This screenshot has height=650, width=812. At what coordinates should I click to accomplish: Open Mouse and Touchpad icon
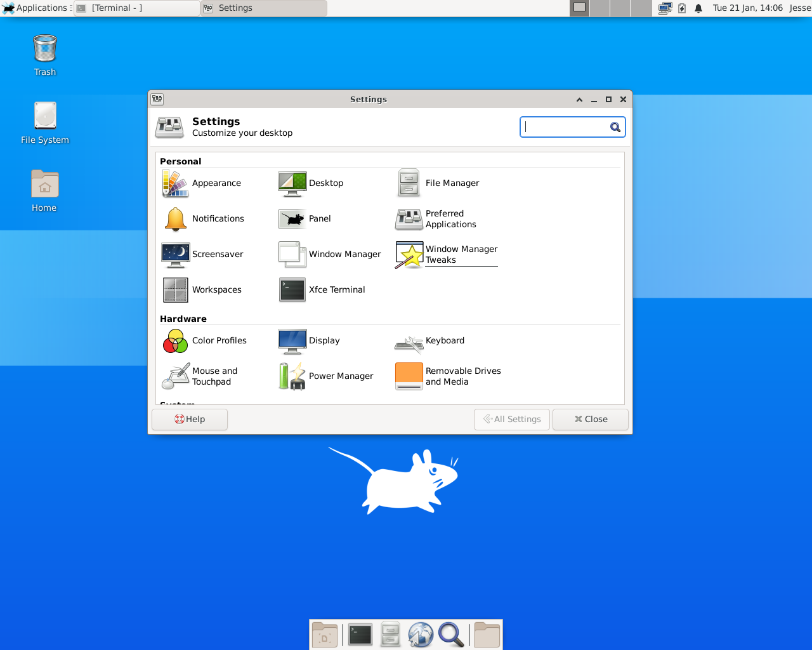pos(176,376)
